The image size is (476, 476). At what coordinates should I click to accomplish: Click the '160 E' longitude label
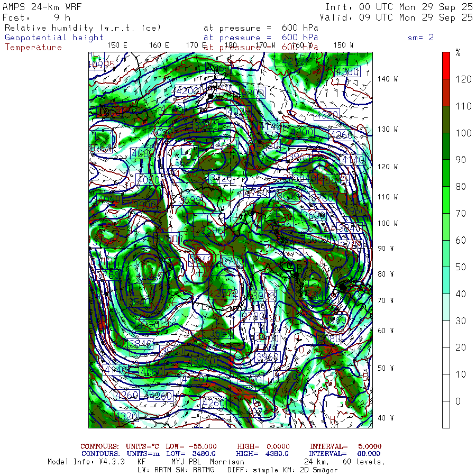(x=159, y=45)
